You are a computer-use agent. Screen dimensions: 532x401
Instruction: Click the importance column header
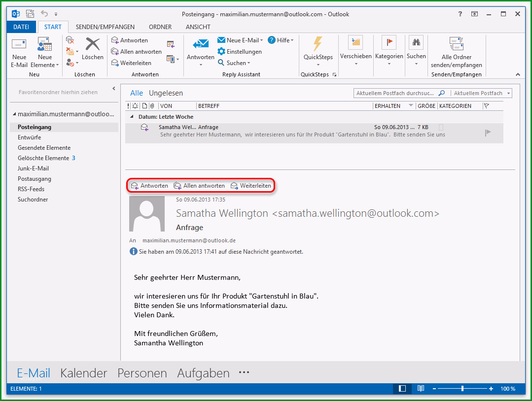pyautogui.click(x=128, y=106)
